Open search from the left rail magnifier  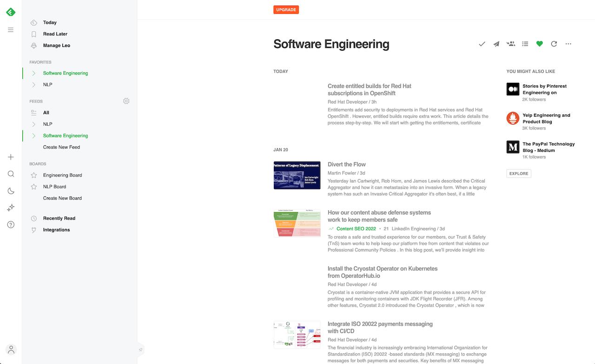coord(10,174)
